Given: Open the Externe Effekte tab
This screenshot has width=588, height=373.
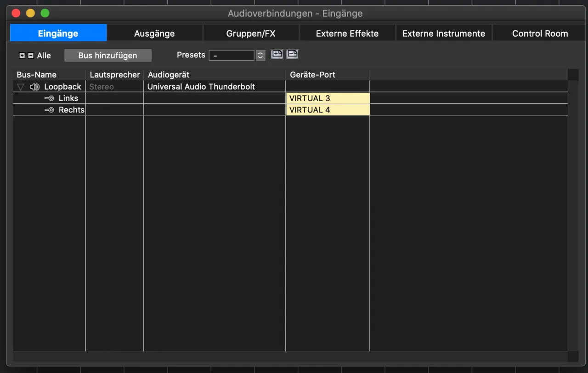Looking at the screenshot, I should click(347, 34).
